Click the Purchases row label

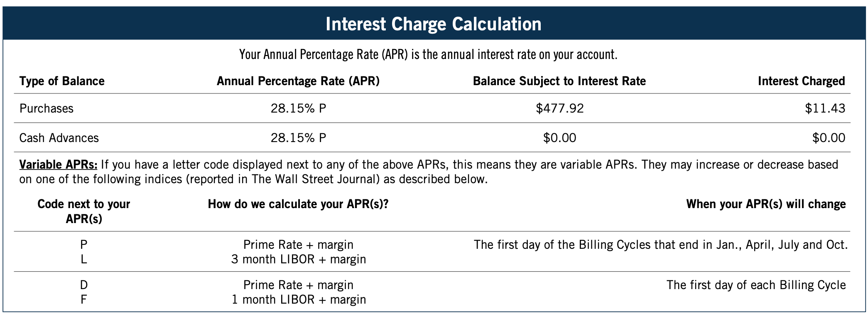coord(47,108)
